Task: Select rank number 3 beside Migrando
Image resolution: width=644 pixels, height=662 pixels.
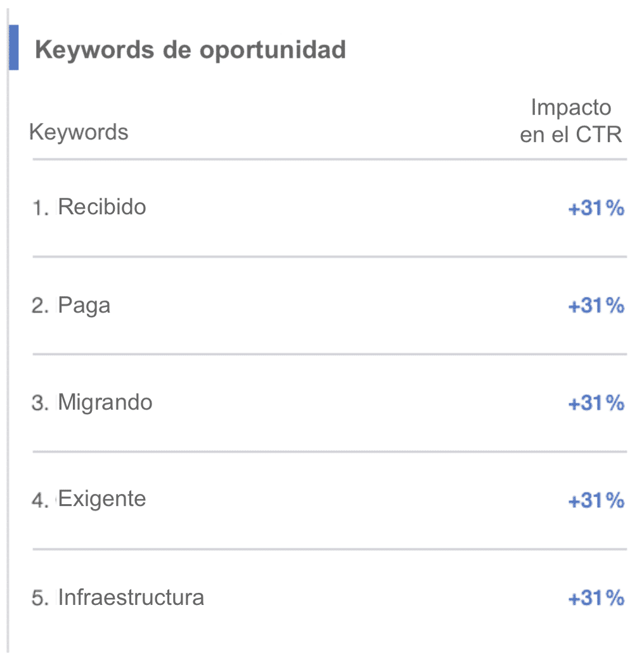Action: coord(41,403)
